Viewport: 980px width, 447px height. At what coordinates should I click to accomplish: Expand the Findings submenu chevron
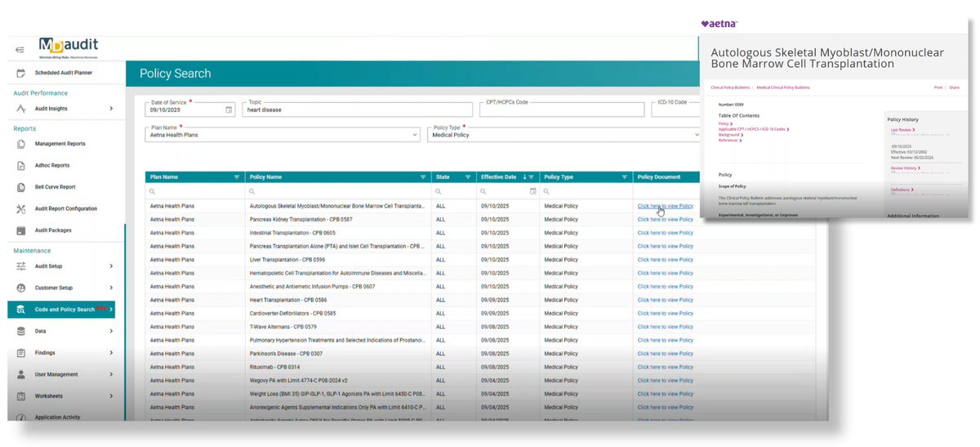click(111, 353)
